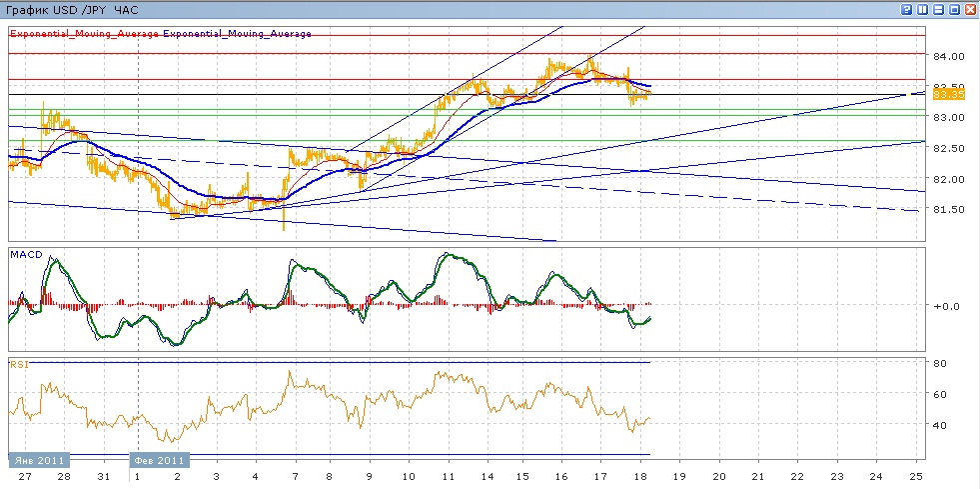Click the MACD +0.0 zero level label
Screen dimensions: 980x489
(x=946, y=307)
